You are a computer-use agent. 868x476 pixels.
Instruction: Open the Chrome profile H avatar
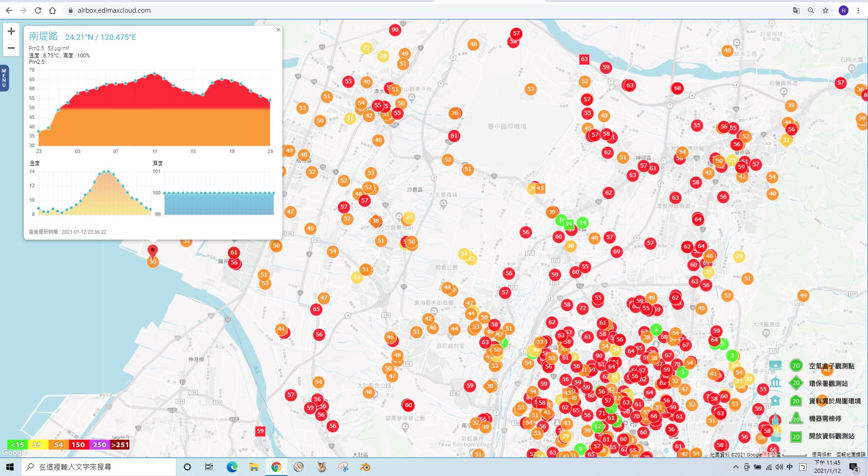coord(843,10)
